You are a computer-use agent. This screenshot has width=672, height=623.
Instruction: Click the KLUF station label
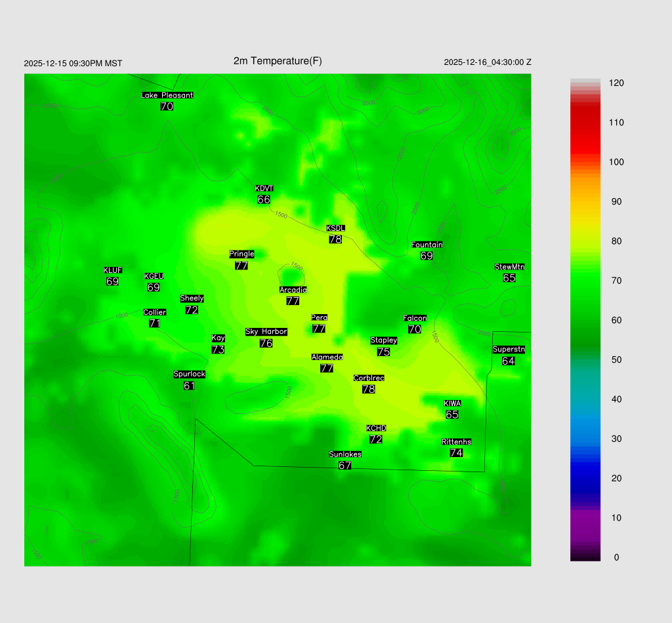pos(112,270)
